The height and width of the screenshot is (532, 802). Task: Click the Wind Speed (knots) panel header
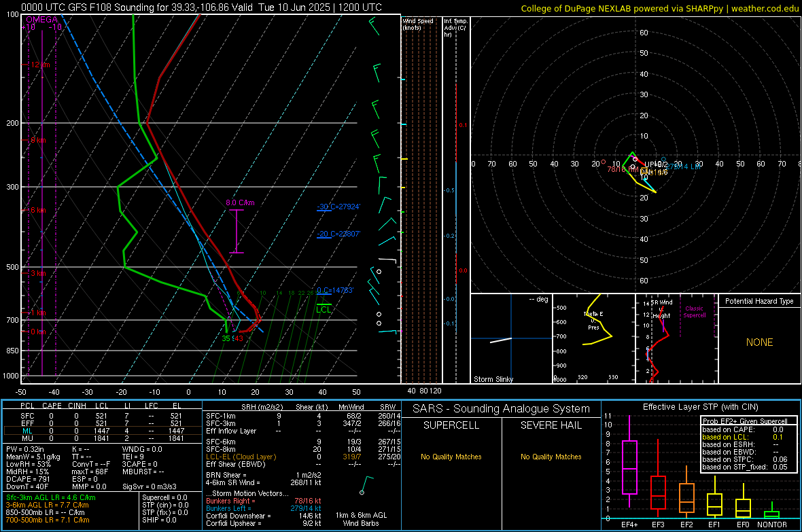[x=418, y=24]
